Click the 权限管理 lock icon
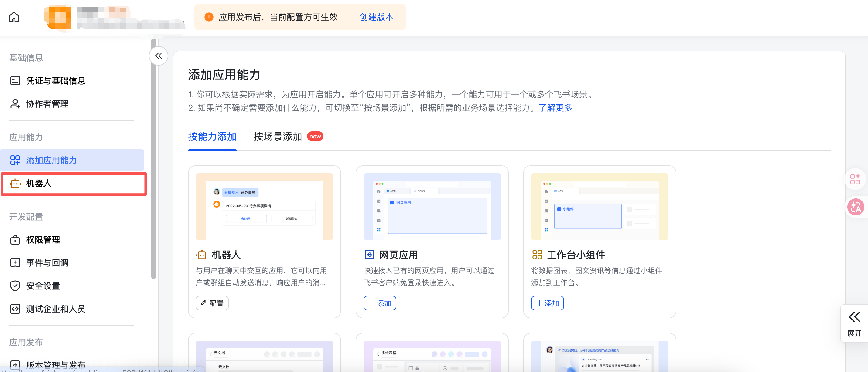868x372 pixels. (15, 240)
